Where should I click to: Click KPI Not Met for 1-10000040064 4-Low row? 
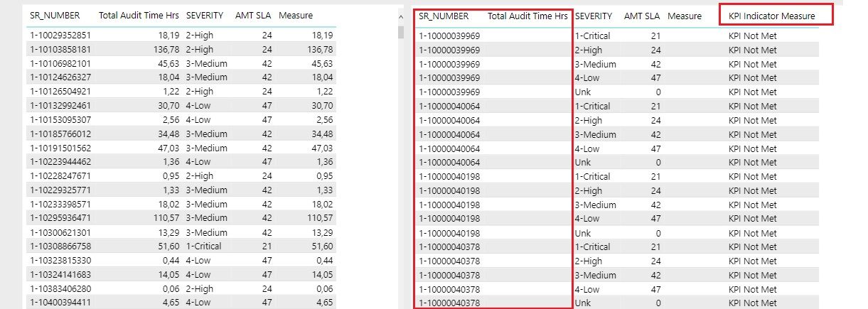(x=753, y=148)
